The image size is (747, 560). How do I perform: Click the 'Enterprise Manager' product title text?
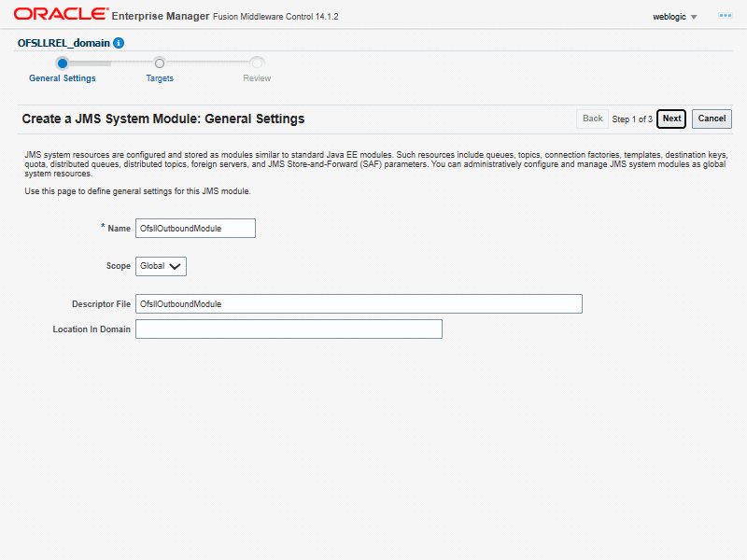tap(160, 16)
